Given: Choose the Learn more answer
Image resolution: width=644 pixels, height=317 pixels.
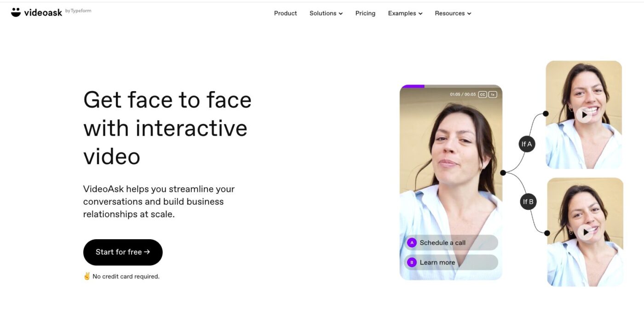Looking at the screenshot, I should [451, 262].
